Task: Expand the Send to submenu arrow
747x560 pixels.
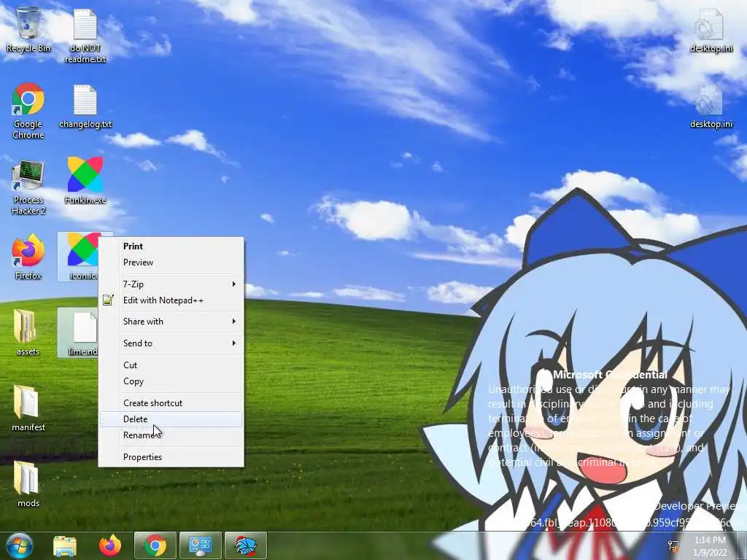Action: (234, 343)
